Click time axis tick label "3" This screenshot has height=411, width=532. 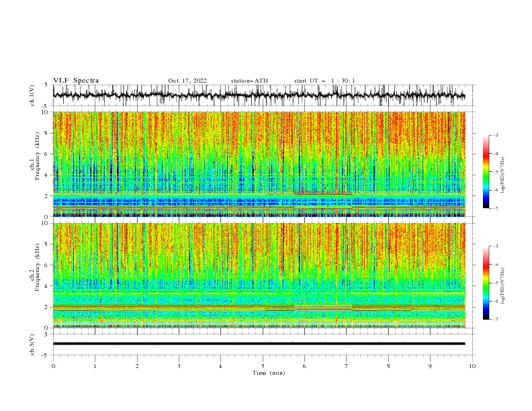click(179, 366)
